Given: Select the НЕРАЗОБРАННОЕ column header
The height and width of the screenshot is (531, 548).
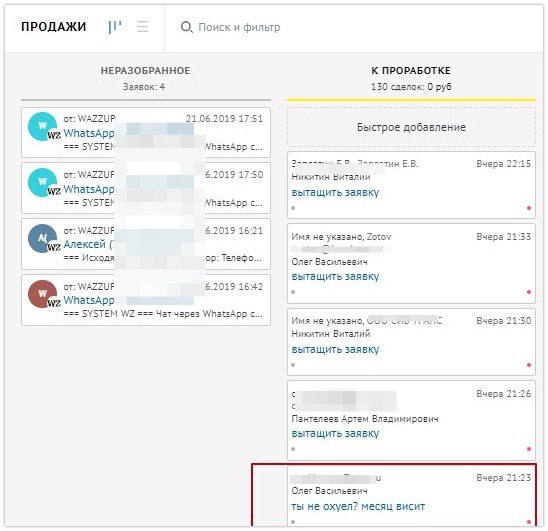Looking at the screenshot, I should point(145,70).
